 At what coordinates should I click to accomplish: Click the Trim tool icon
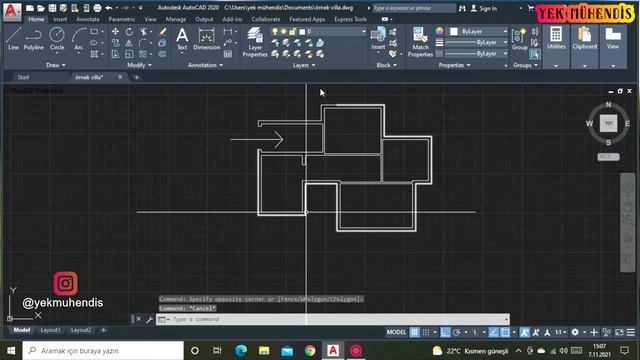point(143,32)
